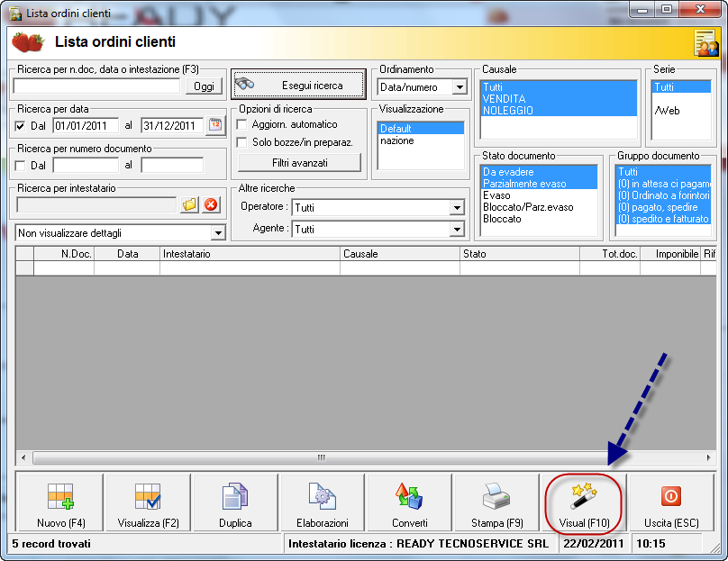
Task: Click the scrollbar left arrow
Action: 23,458
